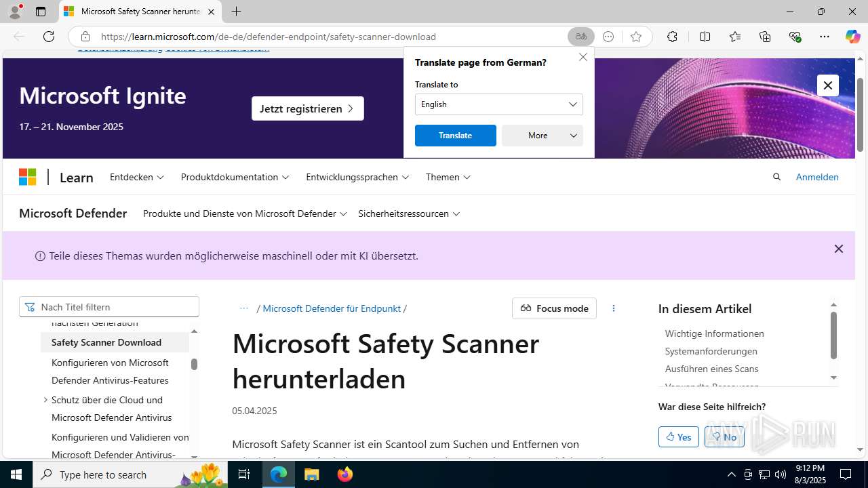Open Microsoft Defender für Endpunkt breadcrumb

coord(332,308)
